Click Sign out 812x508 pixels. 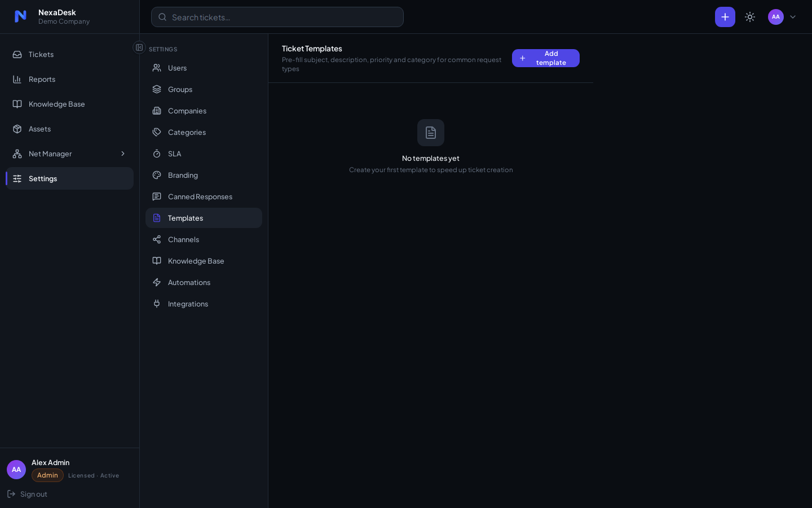tap(27, 494)
